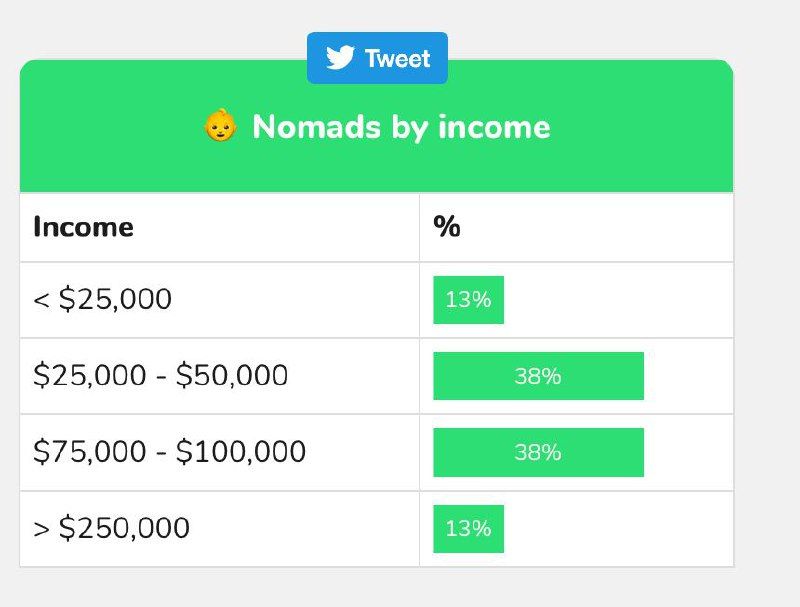Click the 13% bar for over $250,000
Image resolution: width=800 pixels, height=607 pixels.
click(468, 528)
